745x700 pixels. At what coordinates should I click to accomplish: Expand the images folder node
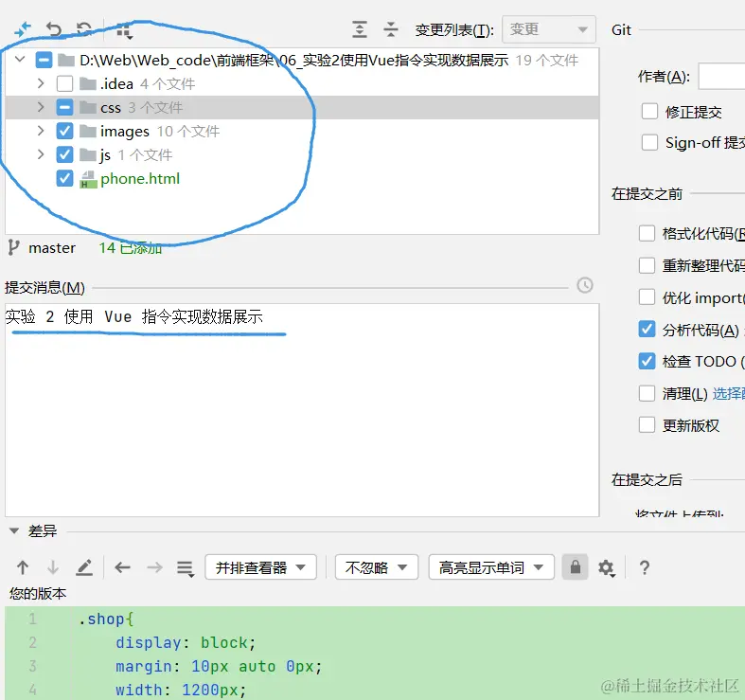pyautogui.click(x=41, y=131)
